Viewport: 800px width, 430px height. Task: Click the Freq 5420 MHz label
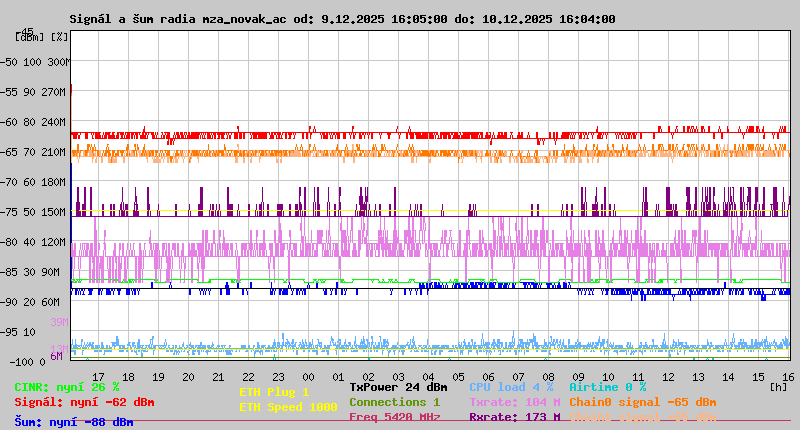pos(394,417)
